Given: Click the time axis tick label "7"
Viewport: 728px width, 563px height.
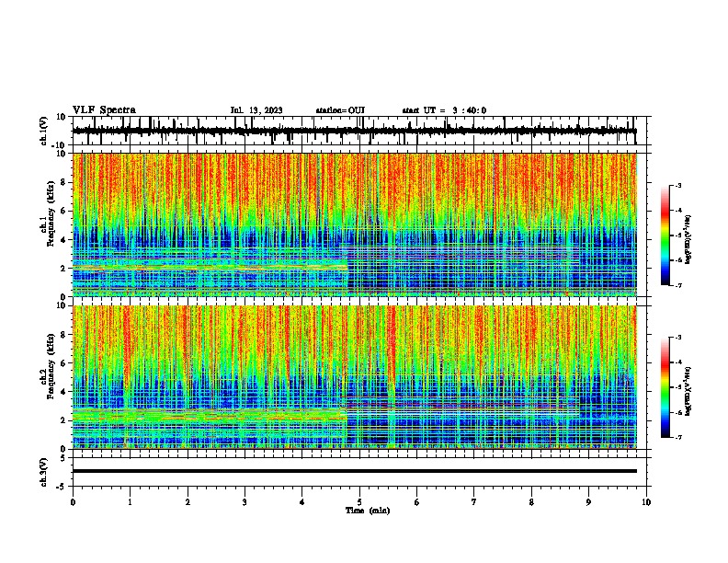Looking at the screenshot, I should coord(474,502).
